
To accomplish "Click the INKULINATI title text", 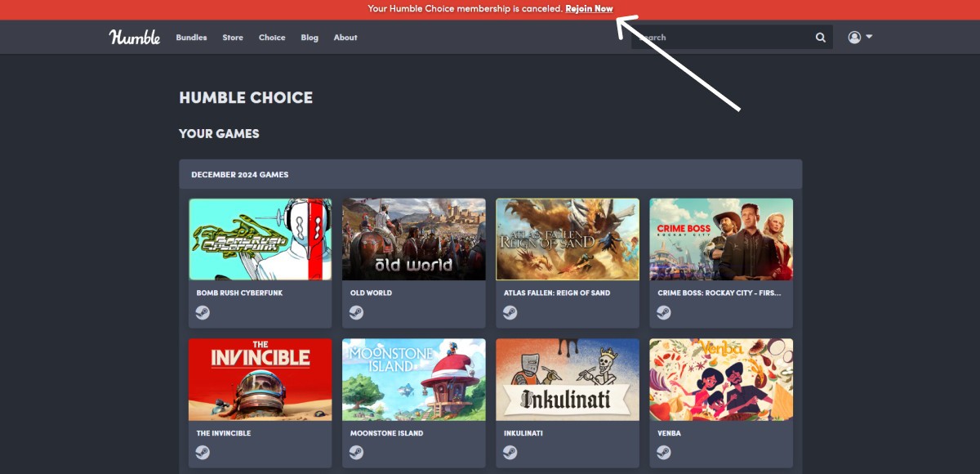I will (x=523, y=433).
